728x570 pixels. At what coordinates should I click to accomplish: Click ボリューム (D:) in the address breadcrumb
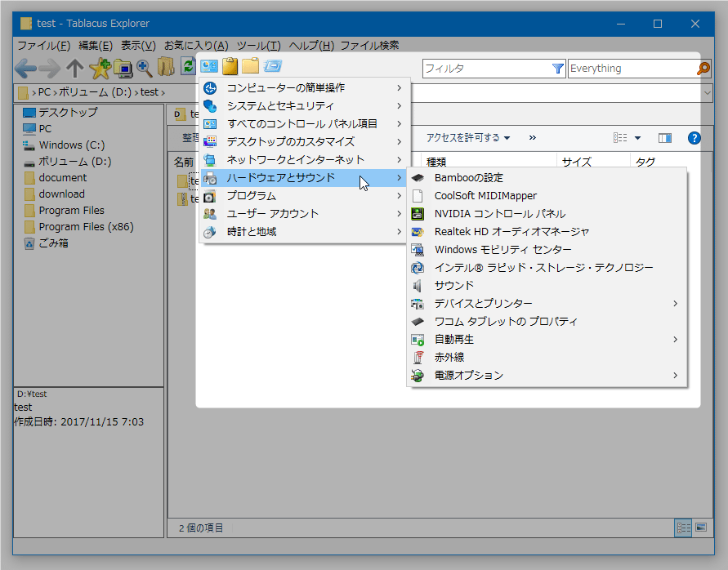[x=95, y=92]
